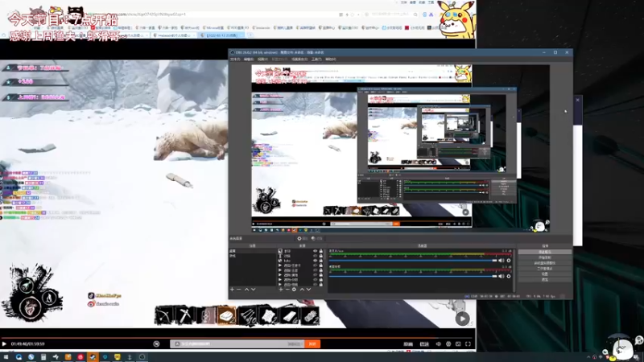
Task: Open second mixer channel settings gear
Action: [509, 276]
